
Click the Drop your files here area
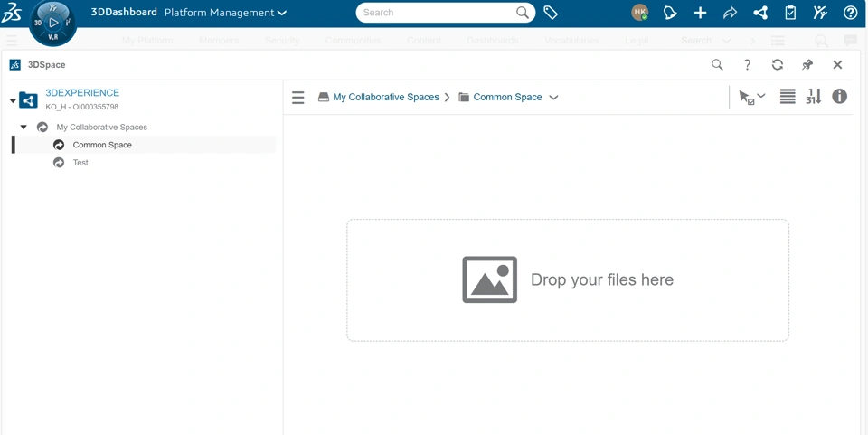[x=568, y=280]
